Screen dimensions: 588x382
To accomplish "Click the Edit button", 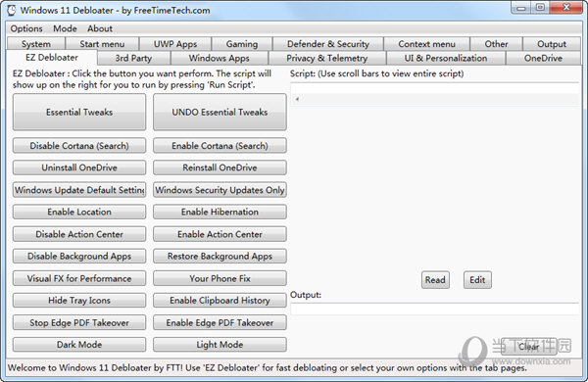I will point(477,280).
